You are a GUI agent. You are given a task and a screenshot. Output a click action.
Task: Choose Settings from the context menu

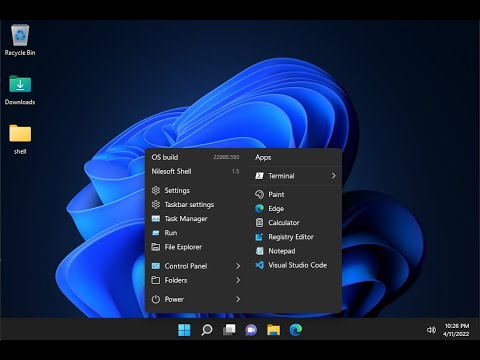(x=196, y=190)
